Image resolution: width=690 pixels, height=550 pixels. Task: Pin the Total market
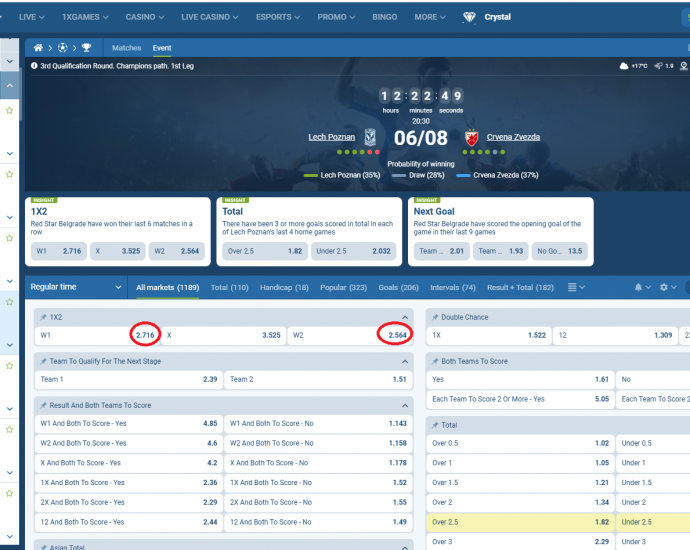tap(435, 425)
